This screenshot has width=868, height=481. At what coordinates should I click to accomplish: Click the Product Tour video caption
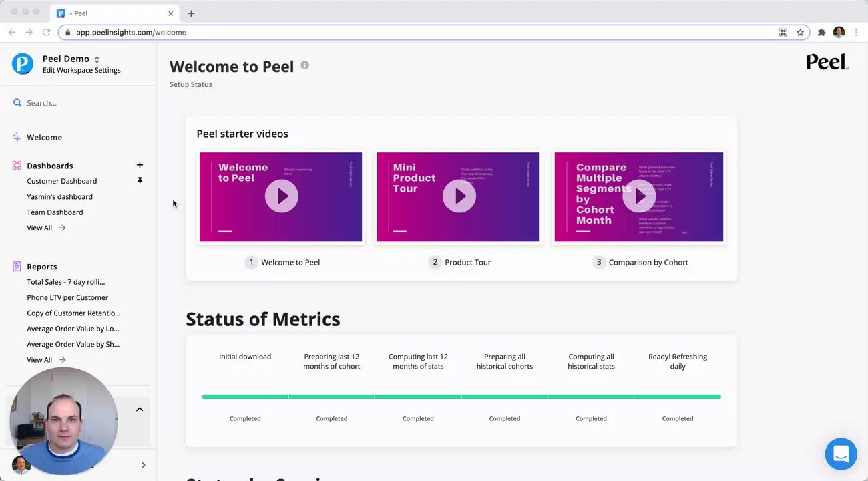pos(467,262)
